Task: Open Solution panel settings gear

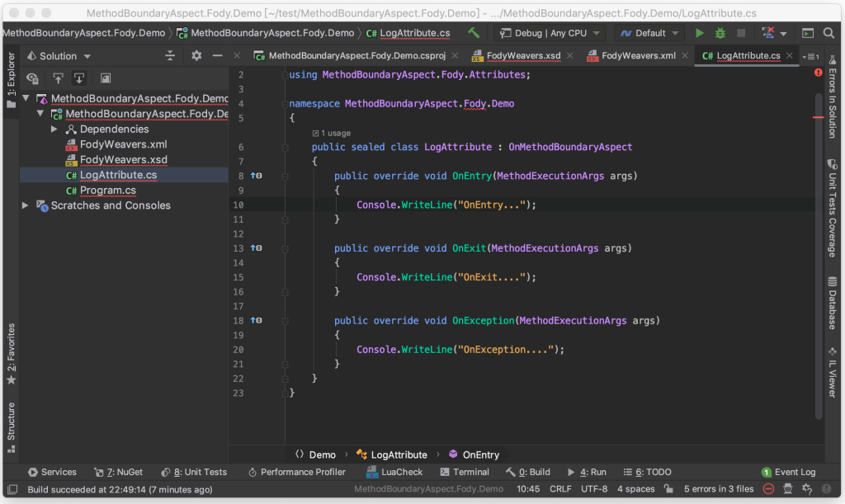Action: point(196,55)
